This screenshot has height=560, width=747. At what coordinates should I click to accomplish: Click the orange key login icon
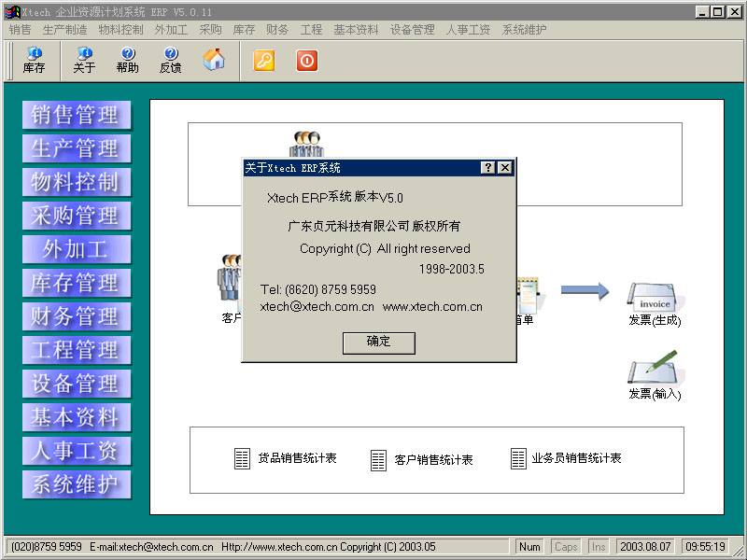(264, 61)
